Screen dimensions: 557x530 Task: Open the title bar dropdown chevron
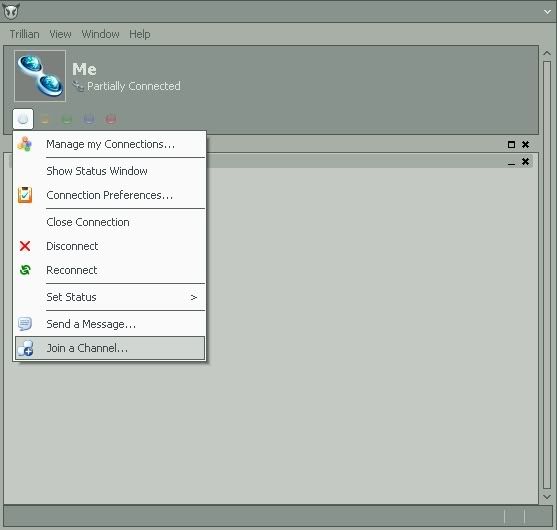[x=547, y=12]
